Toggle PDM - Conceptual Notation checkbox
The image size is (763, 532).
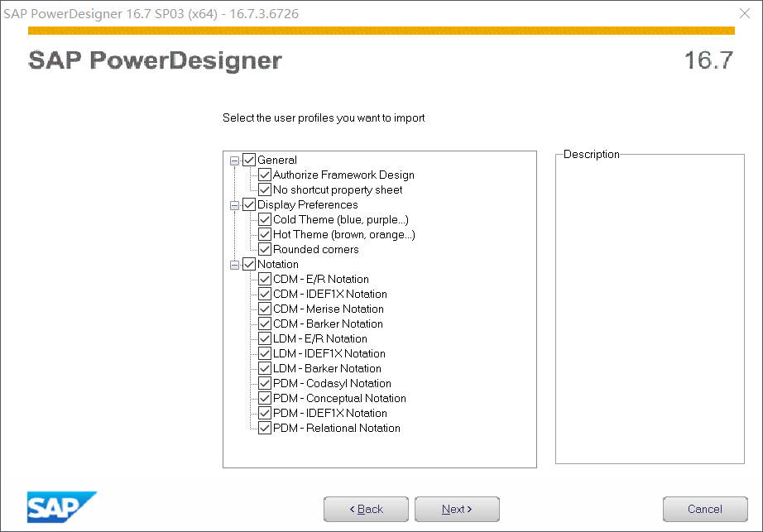[x=265, y=398]
